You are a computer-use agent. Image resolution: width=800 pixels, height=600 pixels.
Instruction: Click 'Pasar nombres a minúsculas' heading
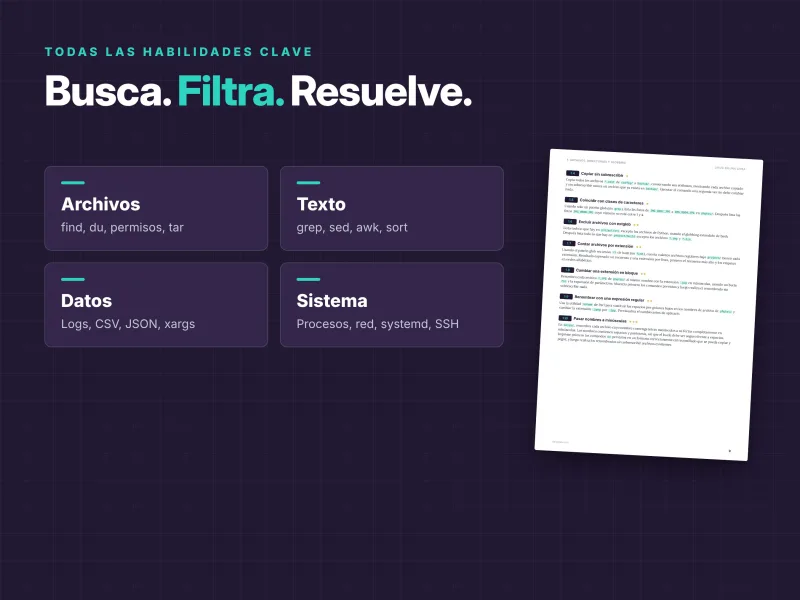click(600, 320)
